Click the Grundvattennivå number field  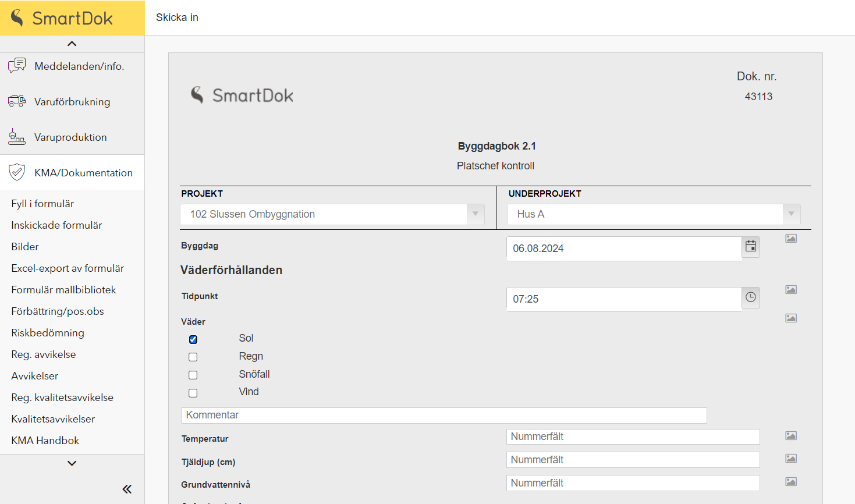coord(633,483)
